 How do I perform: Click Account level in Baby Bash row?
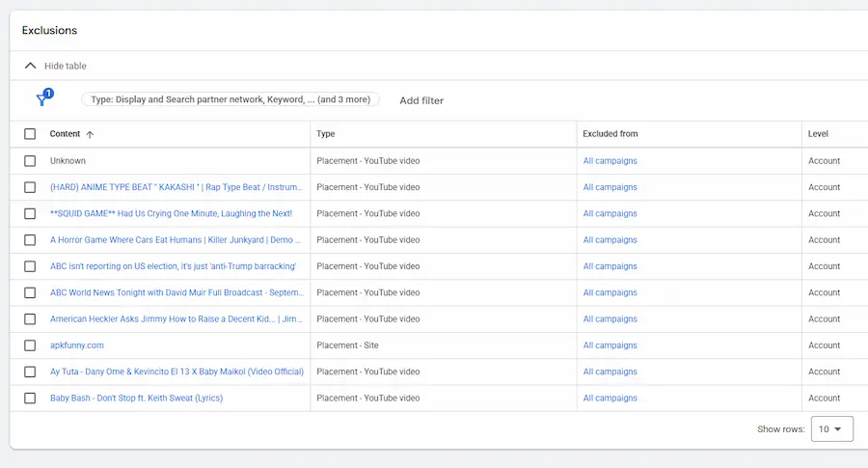click(825, 399)
